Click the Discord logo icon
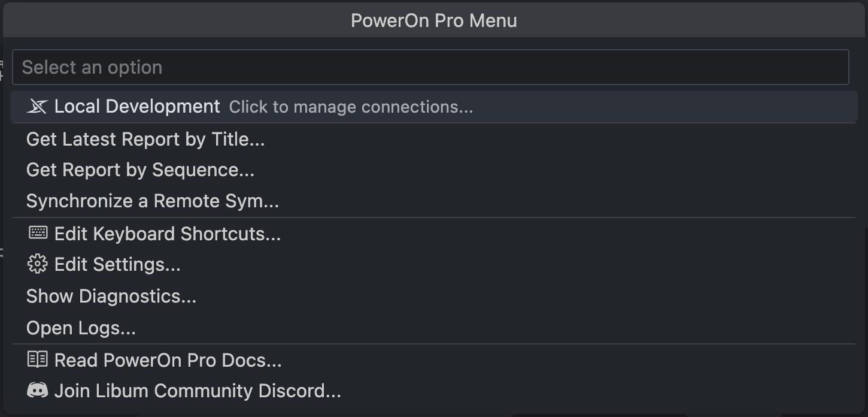This screenshot has height=417, width=868. [38, 390]
